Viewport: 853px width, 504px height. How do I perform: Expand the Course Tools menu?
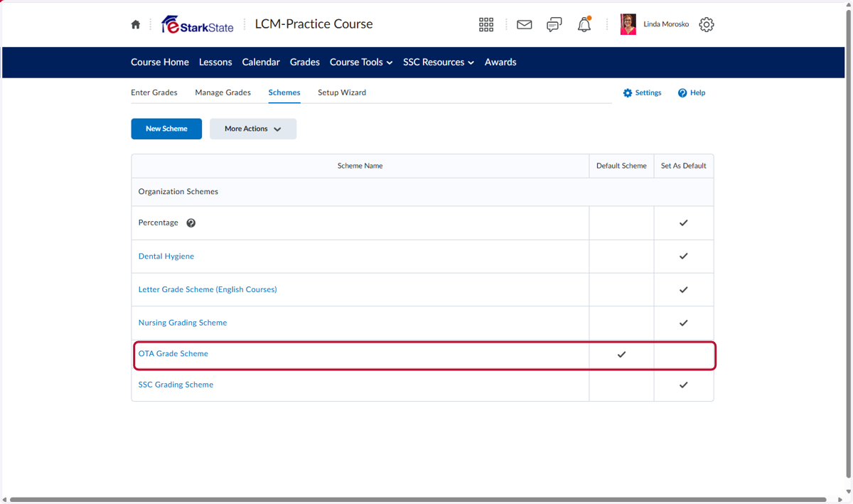(x=361, y=63)
